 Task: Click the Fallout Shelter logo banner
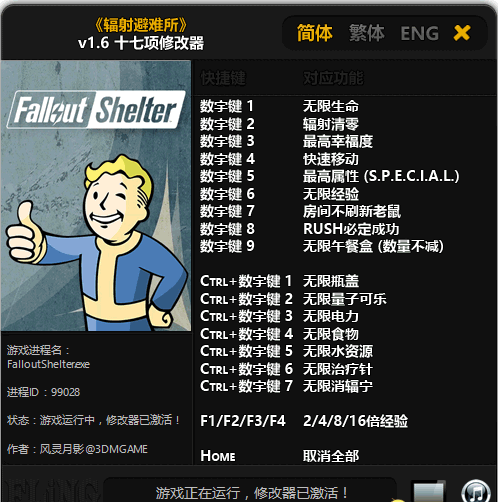click(96, 109)
